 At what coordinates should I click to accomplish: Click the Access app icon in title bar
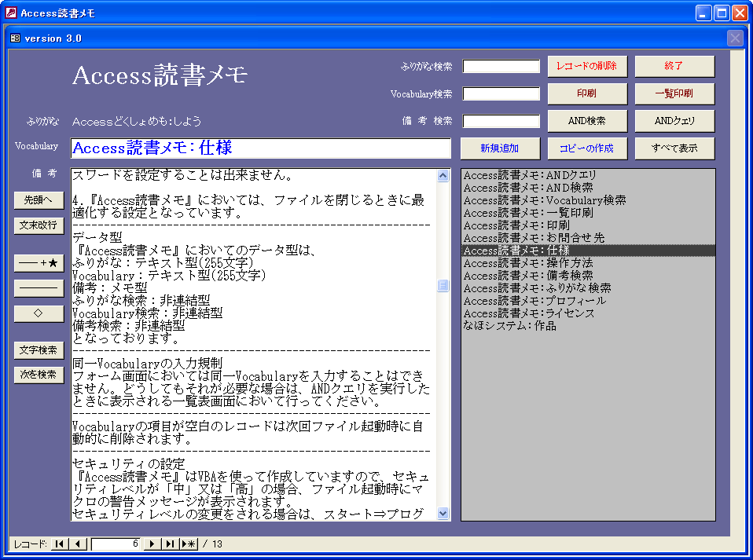click(x=11, y=13)
